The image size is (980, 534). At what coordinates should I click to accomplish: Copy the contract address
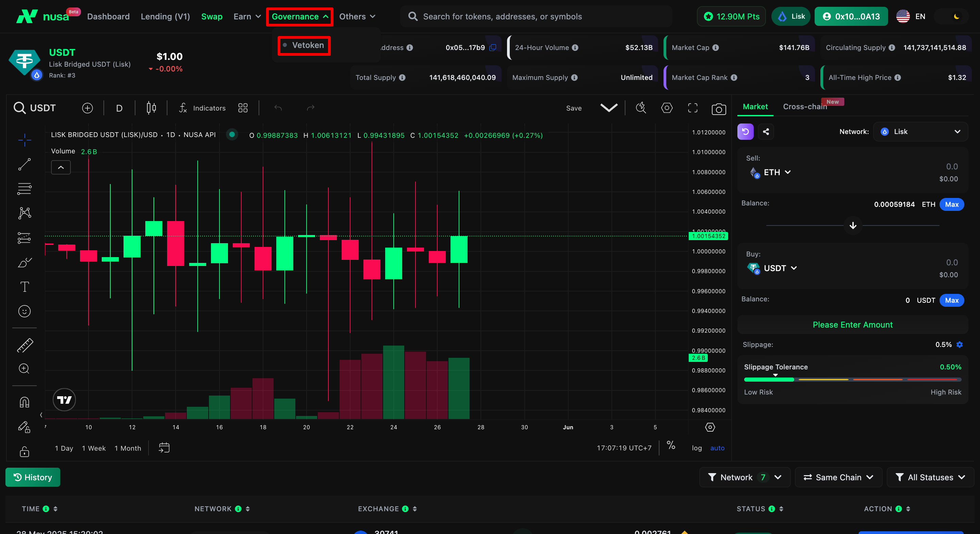493,48
